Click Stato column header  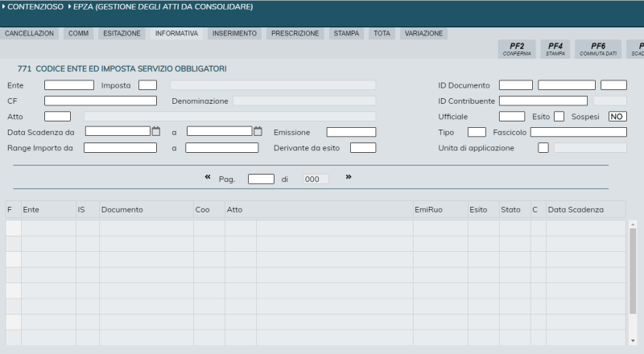(515, 209)
